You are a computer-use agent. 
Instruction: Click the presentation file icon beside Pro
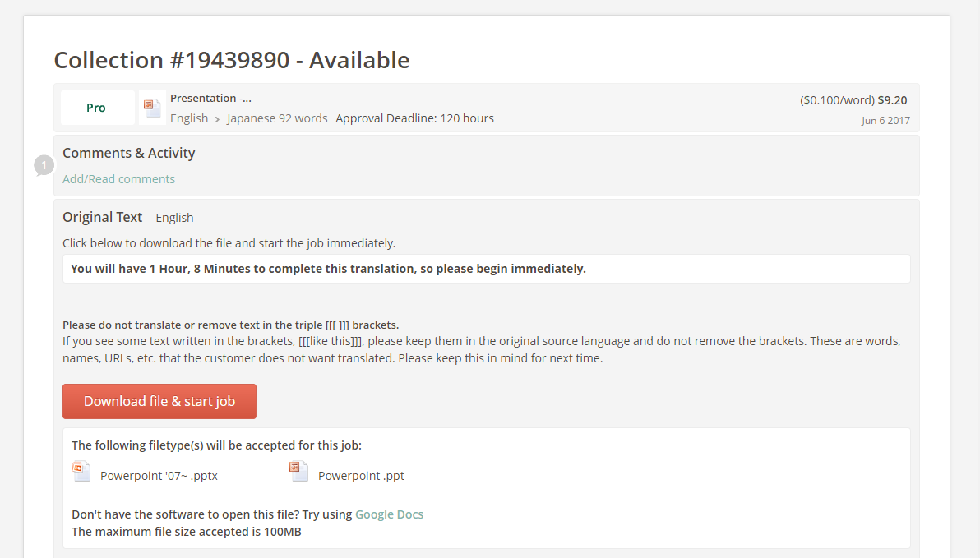coord(152,108)
